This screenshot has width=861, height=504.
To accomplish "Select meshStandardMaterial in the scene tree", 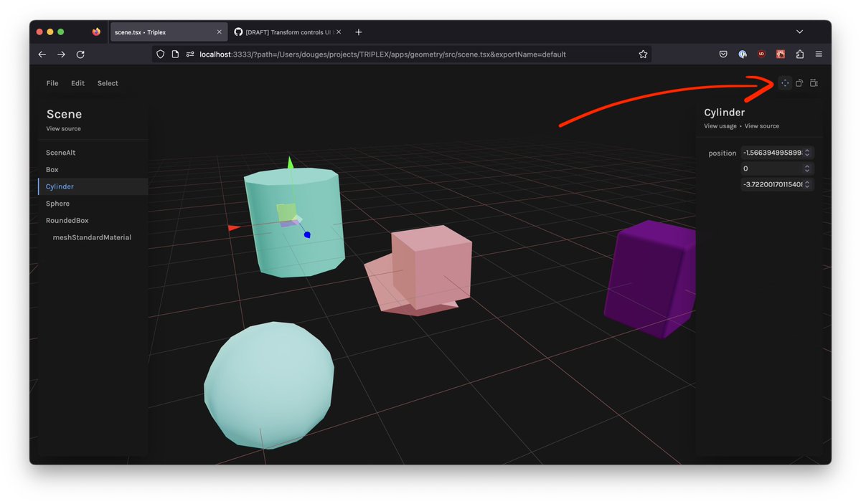I will pyautogui.click(x=93, y=237).
